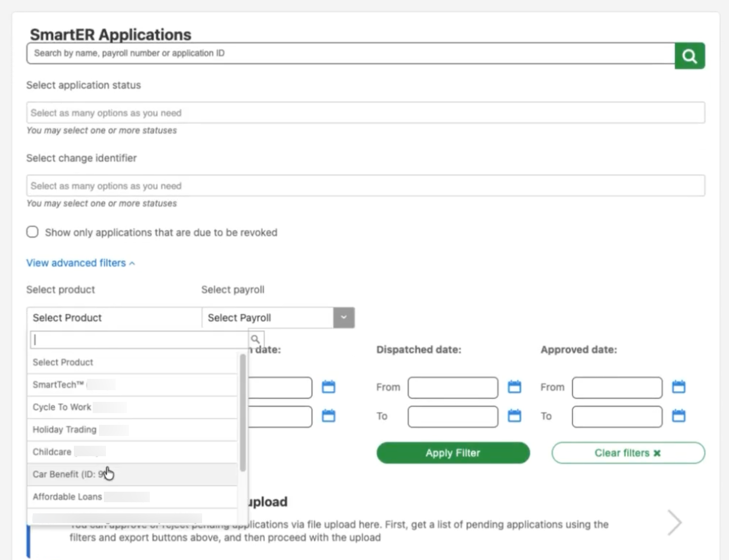Click the Clear filters button
Image resolution: width=729 pixels, height=560 pixels.
point(627,453)
